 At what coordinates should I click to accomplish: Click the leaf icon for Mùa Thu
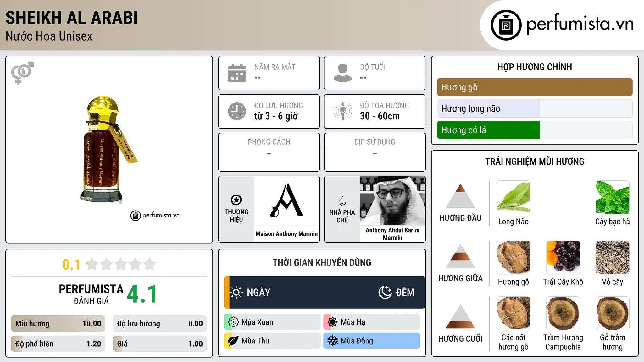coord(233,341)
